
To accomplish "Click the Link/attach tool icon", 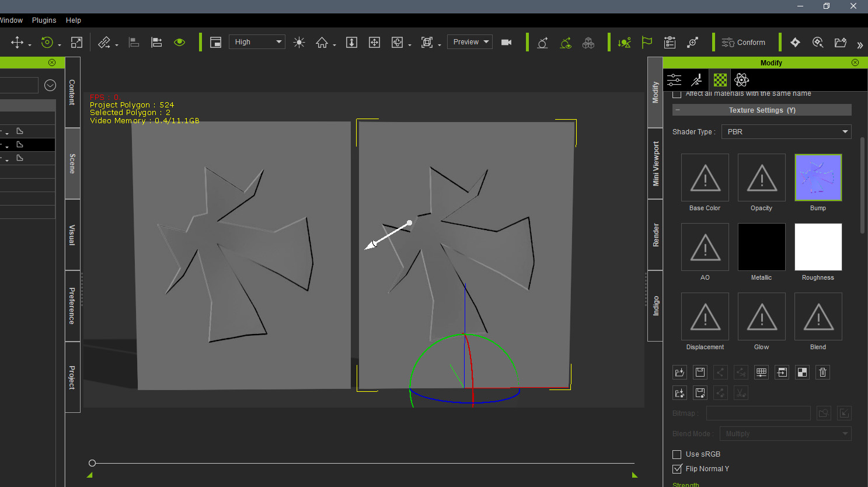I will (104, 42).
